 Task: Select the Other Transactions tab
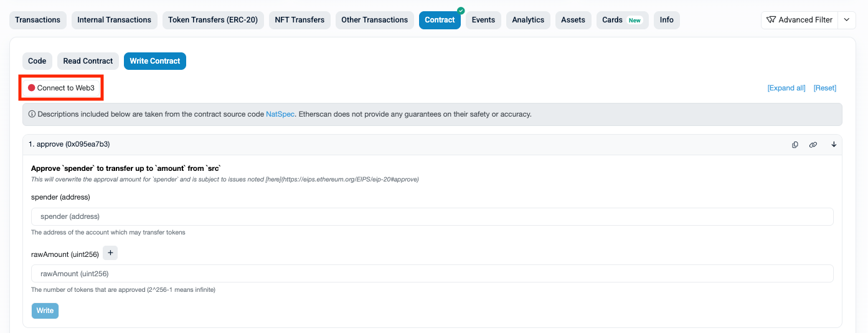click(x=375, y=20)
